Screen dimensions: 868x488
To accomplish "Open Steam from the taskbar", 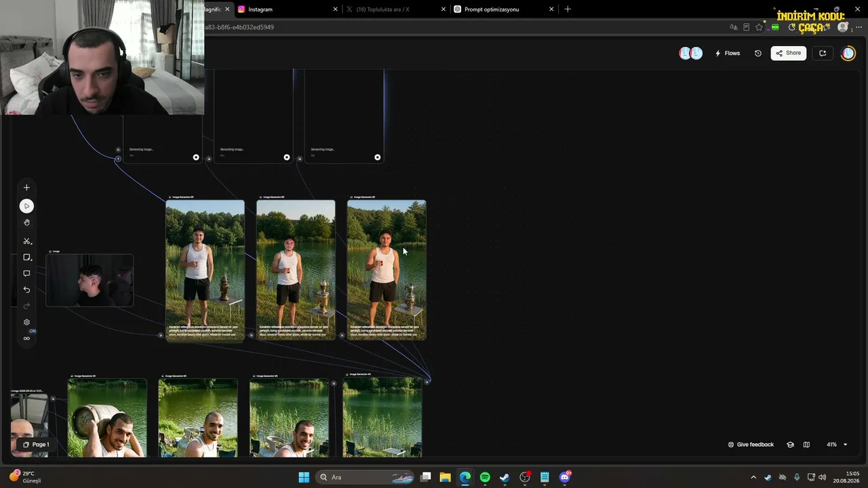I will click(x=505, y=477).
